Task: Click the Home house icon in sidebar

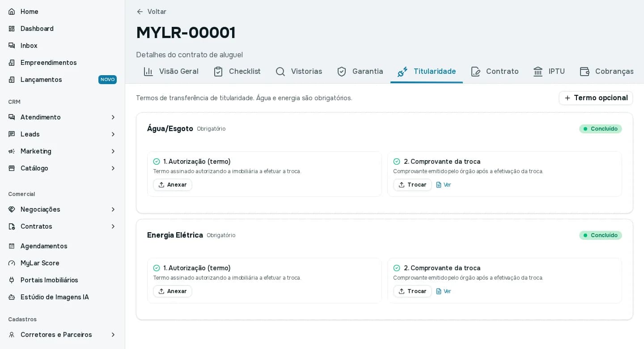Action: (12, 12)
